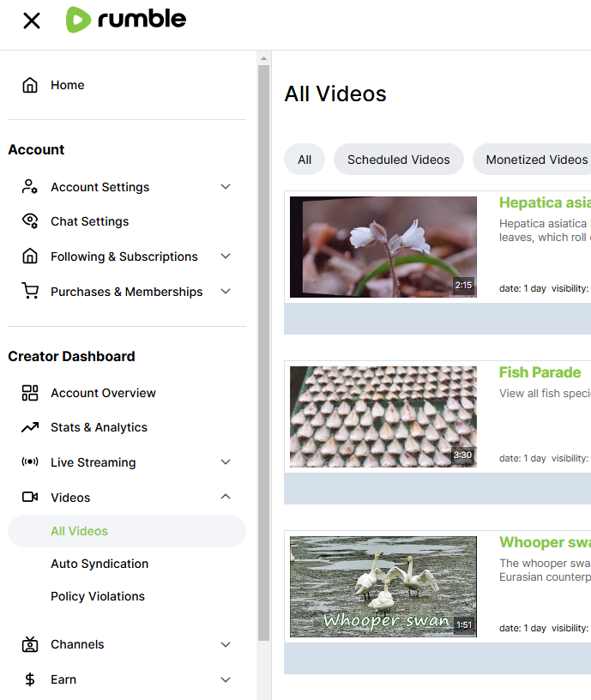
Task: Open the Hepatica asiatica video title link
Action: (545, 202)
